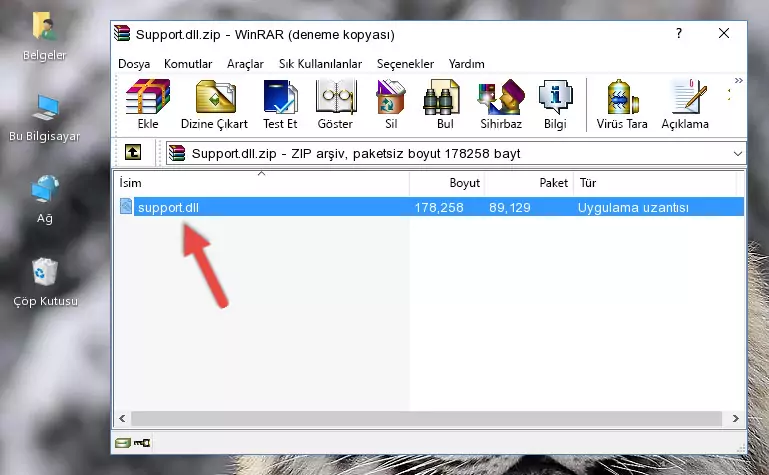Screen dimensions: 769x475
Task: Open the Seçenekler menu
Action: [405, 64]
